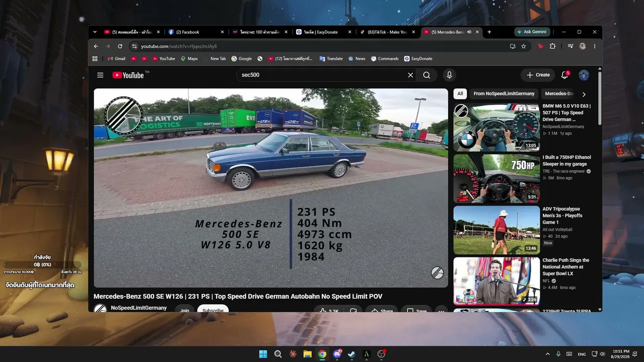Open the Maps bookmark
The image size is (644, 362).
click(189, 58)
